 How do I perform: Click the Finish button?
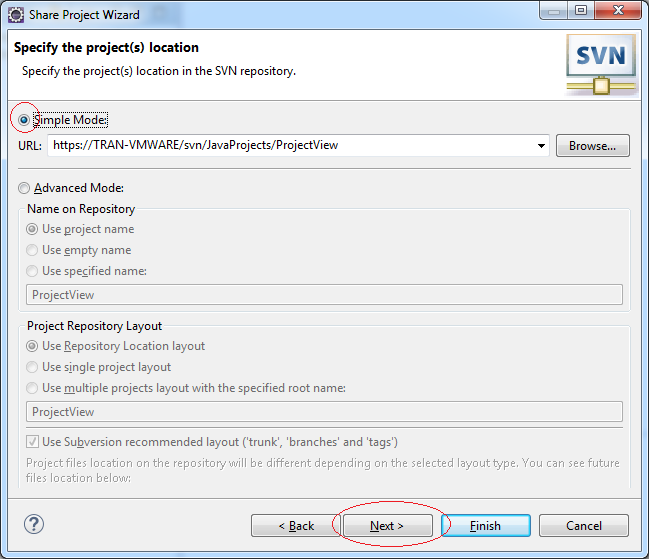point(486,526)
